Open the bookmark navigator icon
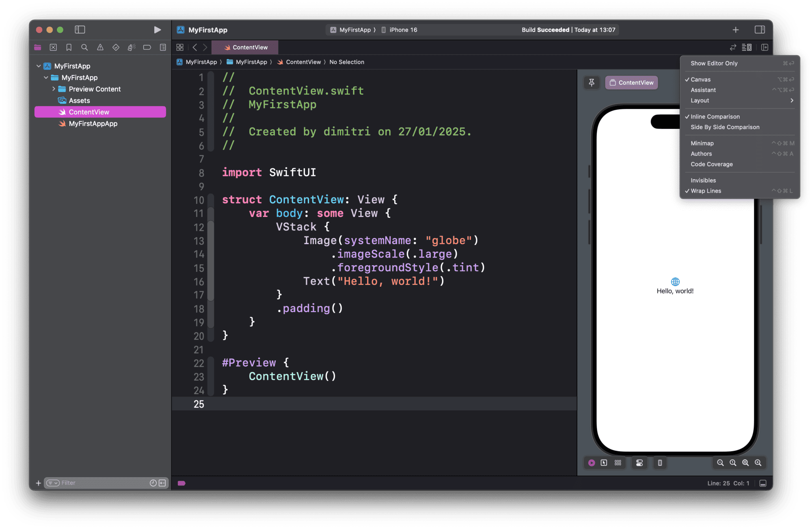812x529 pixels. coord(69,48)
